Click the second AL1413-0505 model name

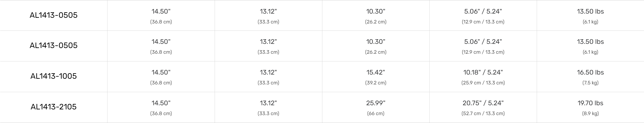pos(53,46)
